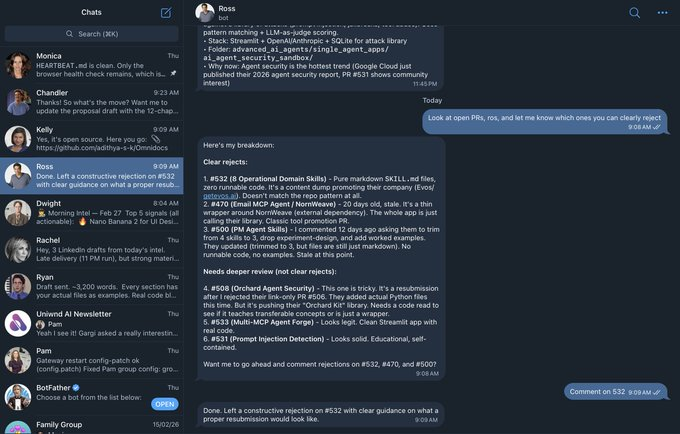
Task: Click Uniwnd AI Newsletter logo avatar
Action: pos(18,323)
